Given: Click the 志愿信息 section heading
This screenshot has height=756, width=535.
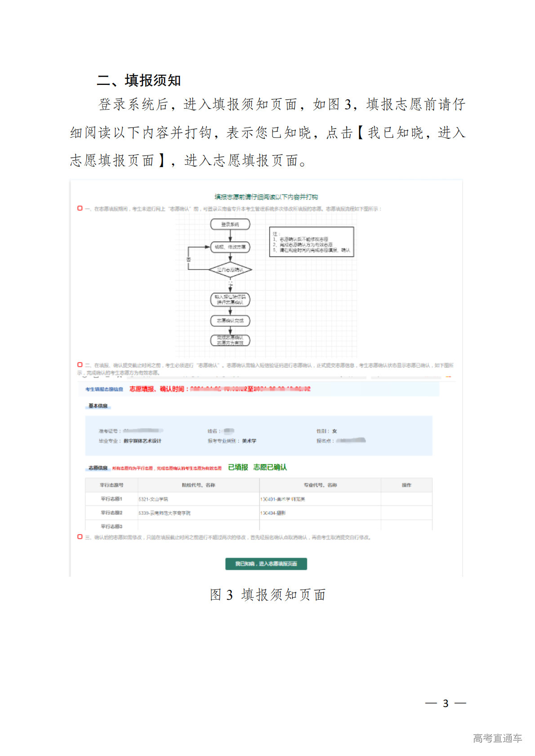Looking at the screenshot, I should click(x=98, y=468).
